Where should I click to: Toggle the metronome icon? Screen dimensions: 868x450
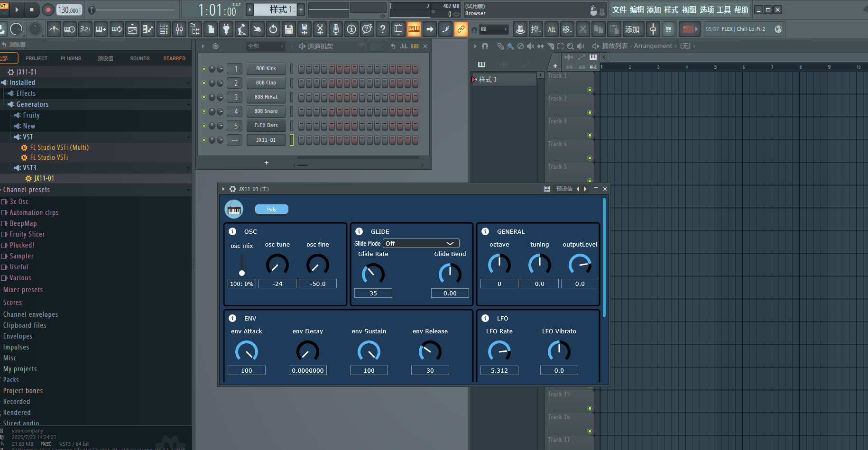pyautogui.click(x=54, y=29)
